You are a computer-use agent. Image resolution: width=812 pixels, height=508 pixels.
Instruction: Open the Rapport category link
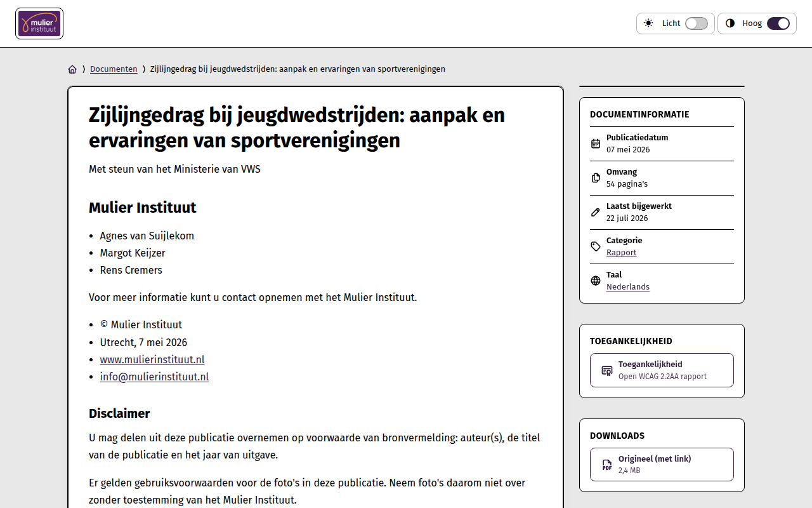coord(621,253)
